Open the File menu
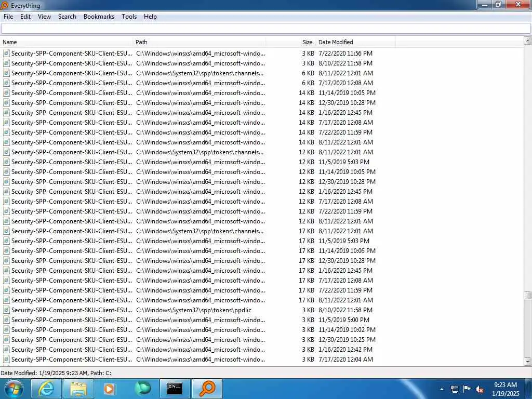 (x=8, y=17)
